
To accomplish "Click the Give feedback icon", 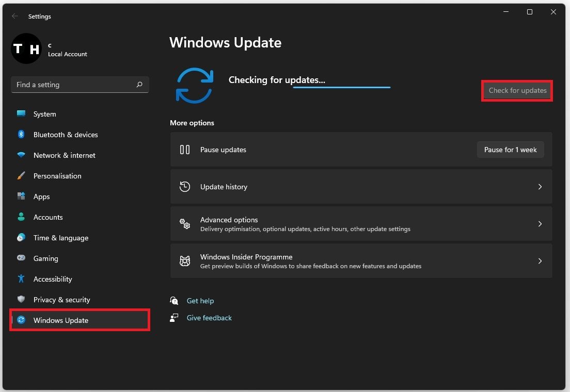I will point(174,318).
